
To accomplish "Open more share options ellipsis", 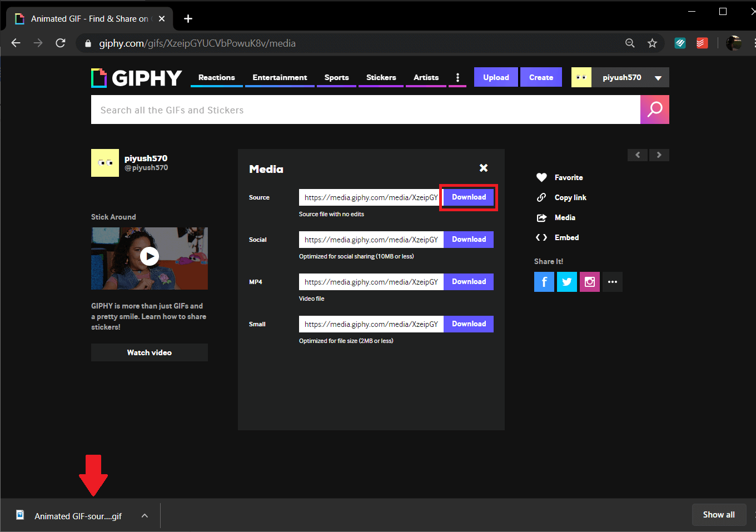I will click(612, 282).
